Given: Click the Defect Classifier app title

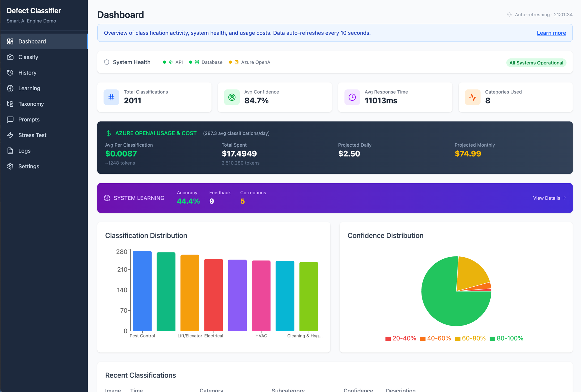Looking at the screenshot, I should pyautogui.click(x=34, y=11).
